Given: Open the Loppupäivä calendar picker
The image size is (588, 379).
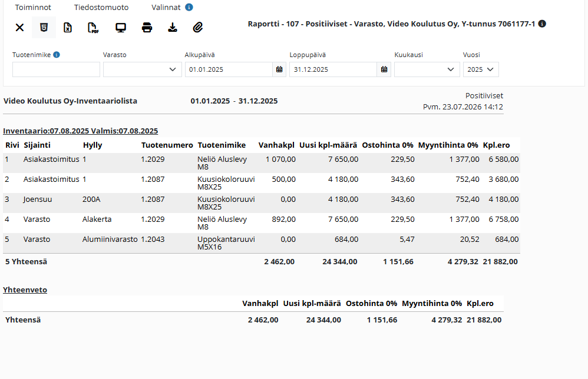Looking at the screenshot, I should [384, 69].
